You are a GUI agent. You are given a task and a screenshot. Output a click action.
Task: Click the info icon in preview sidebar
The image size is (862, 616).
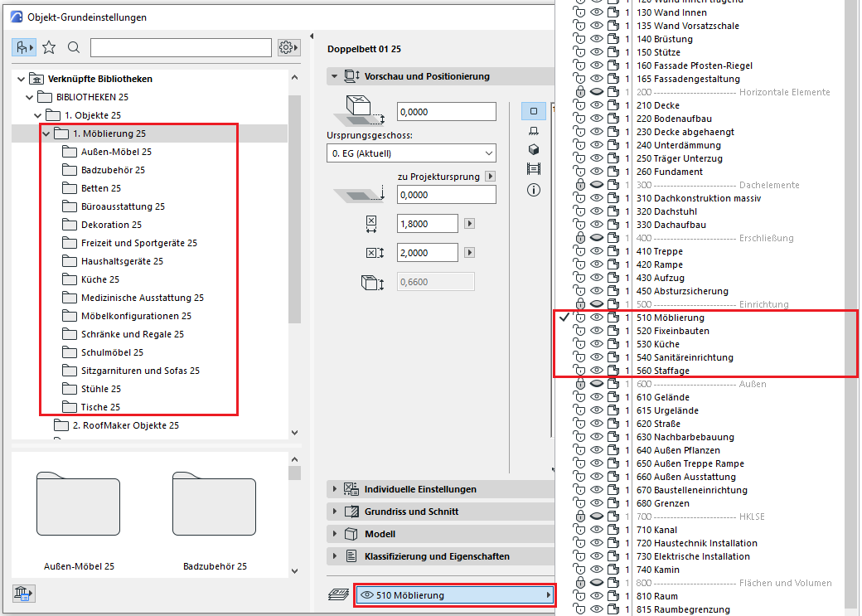(534, 190)
